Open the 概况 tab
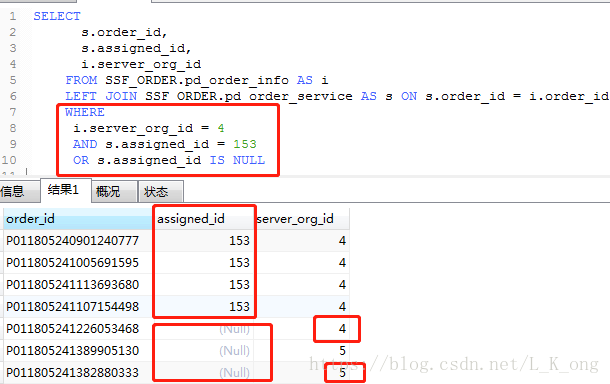 tap(114, 191)
